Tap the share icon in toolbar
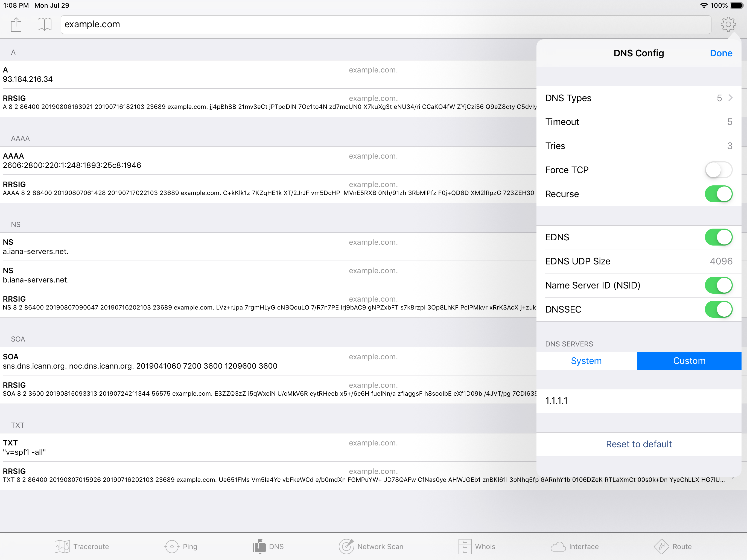The width and height of the screenshot is (747, 560). (16, 25)
